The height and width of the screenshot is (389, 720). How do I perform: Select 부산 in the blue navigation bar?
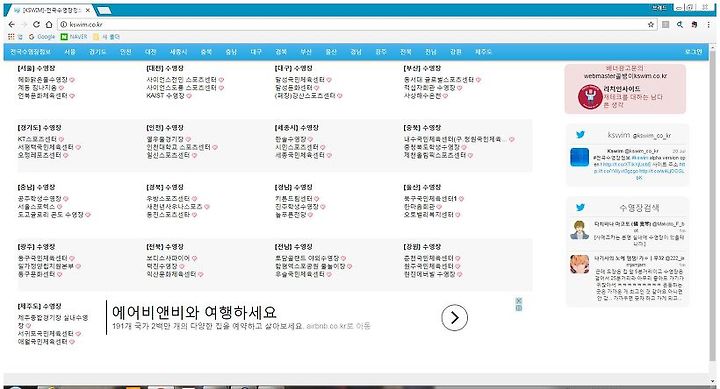click(306, 52)
